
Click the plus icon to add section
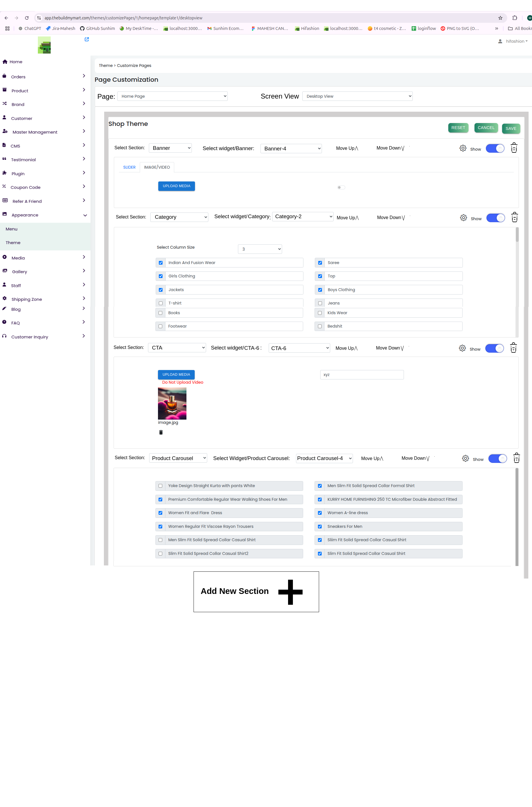point(290,592)
